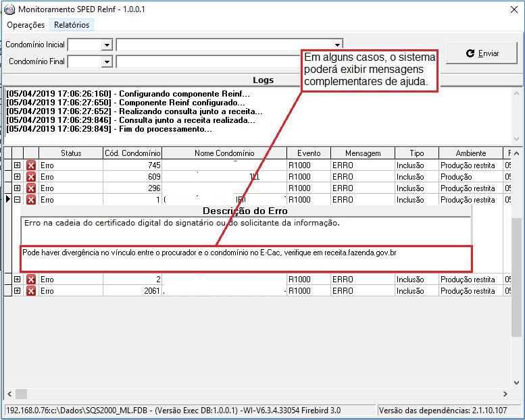Select the Inclusão cell in row 2
The image size is (525, 420).
(417, 280)
